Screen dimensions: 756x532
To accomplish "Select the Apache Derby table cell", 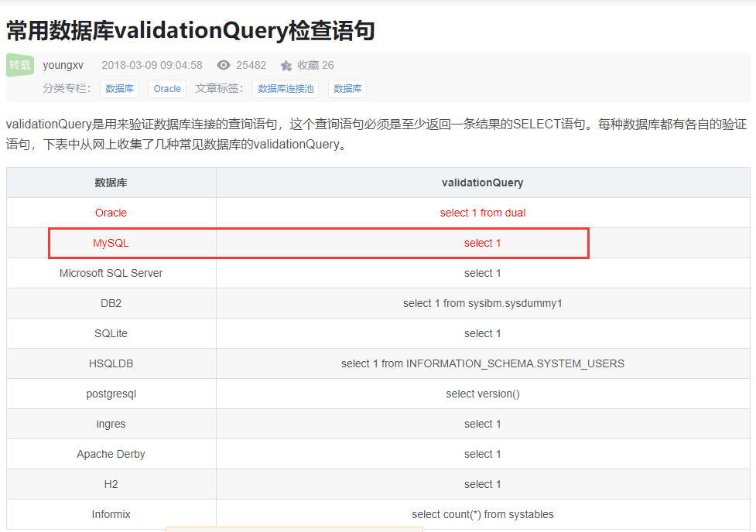I will tap(111, 454).
